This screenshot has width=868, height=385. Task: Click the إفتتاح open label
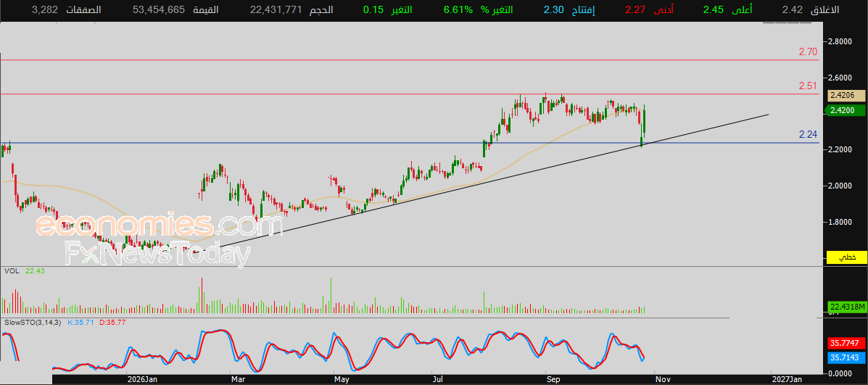coord(583,9)
